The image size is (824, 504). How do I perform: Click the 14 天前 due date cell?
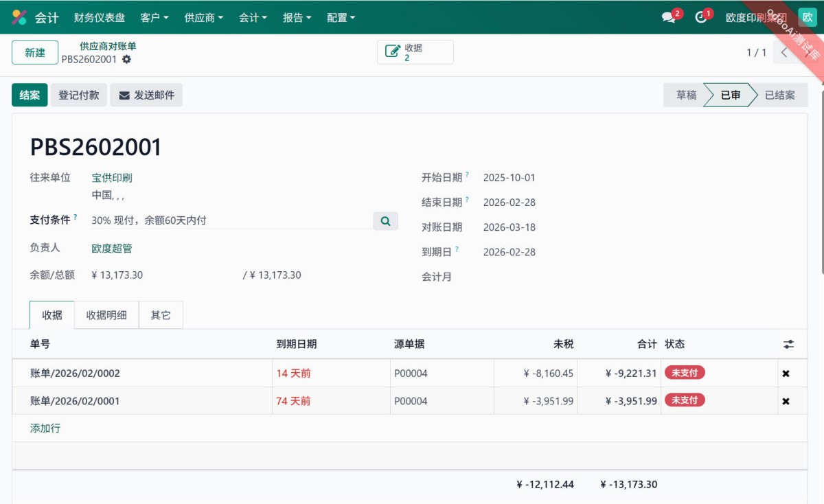point(331,374)
